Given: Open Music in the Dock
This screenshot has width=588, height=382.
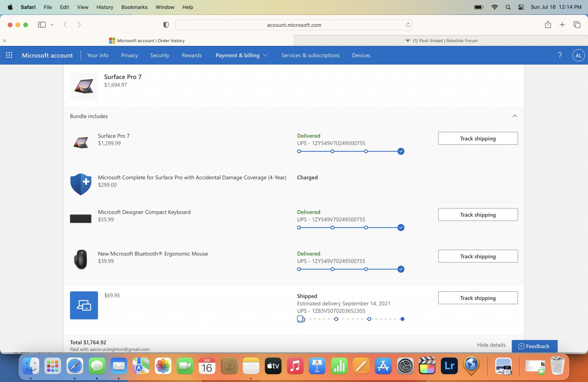Looking at the screenshot, I should tap(295, 366).
